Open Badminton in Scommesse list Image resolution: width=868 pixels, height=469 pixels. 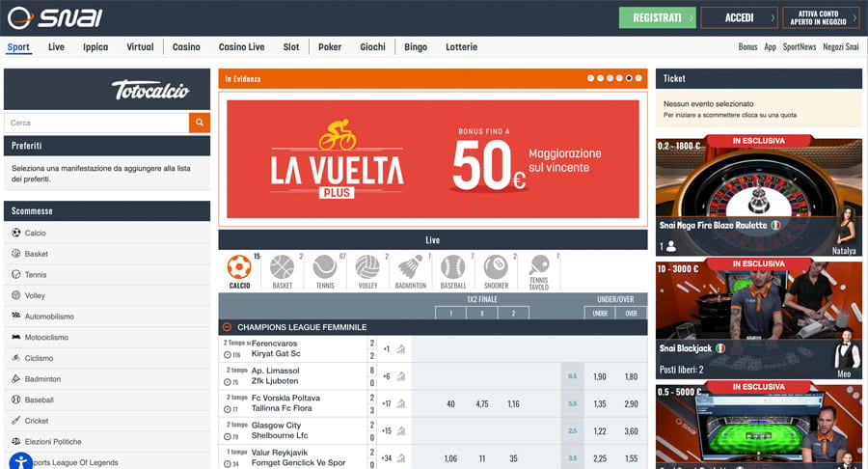pyautogui.click(x=107, y=378)
